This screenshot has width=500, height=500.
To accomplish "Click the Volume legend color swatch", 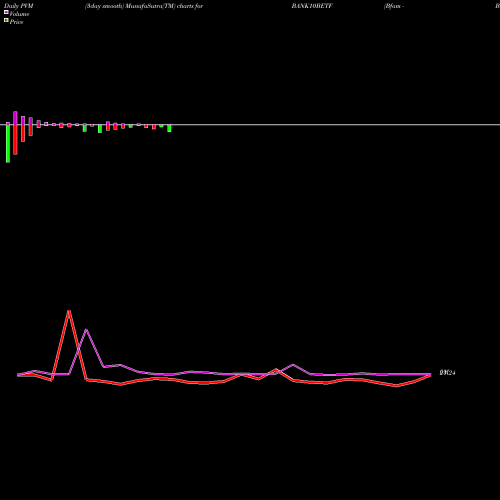I will 6,12.
